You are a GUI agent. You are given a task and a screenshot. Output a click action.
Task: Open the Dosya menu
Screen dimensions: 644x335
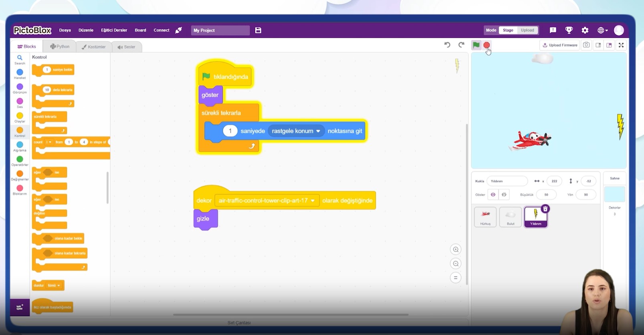[65, 30]
